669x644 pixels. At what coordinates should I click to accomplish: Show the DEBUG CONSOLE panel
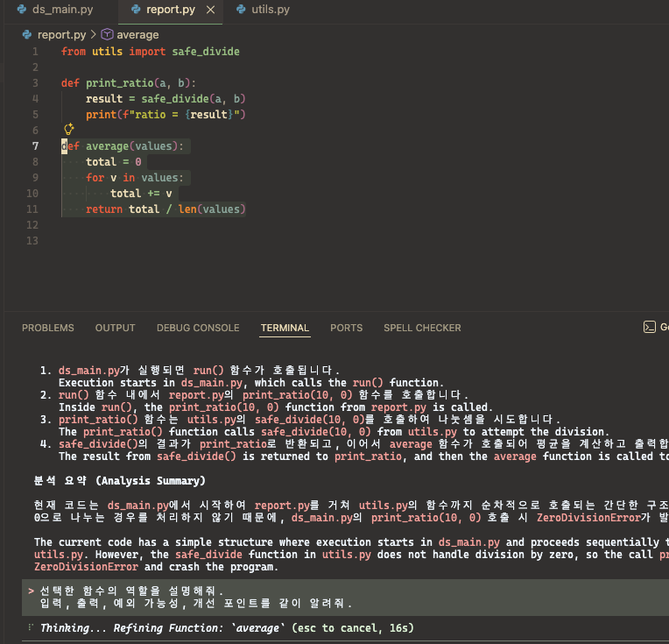coord(198,328)
